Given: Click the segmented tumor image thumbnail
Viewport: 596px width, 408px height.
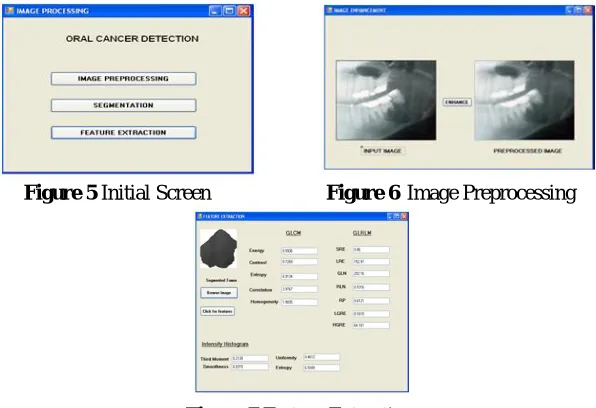Looking at the screenshot, I should click(219, 248).
